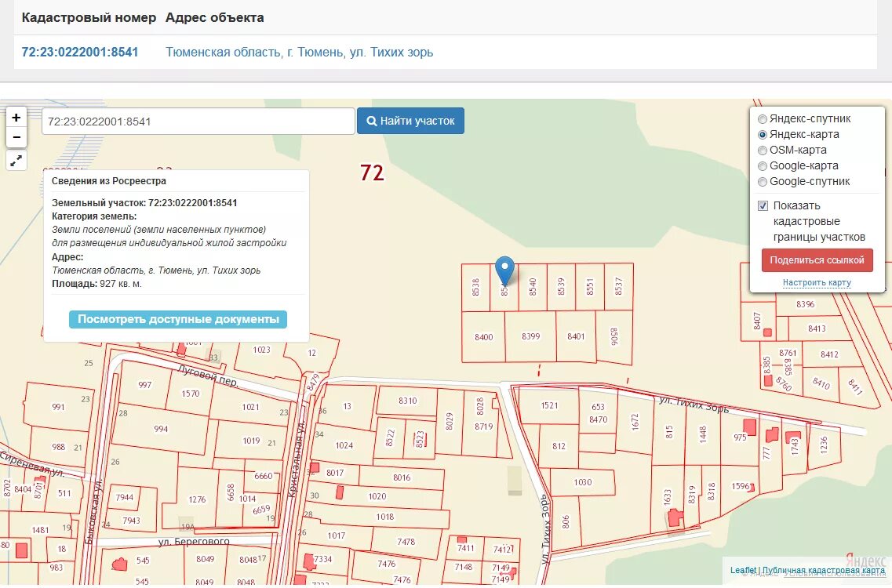
Task: Click parcel 1023 on map
Action: tap(262, 350)
